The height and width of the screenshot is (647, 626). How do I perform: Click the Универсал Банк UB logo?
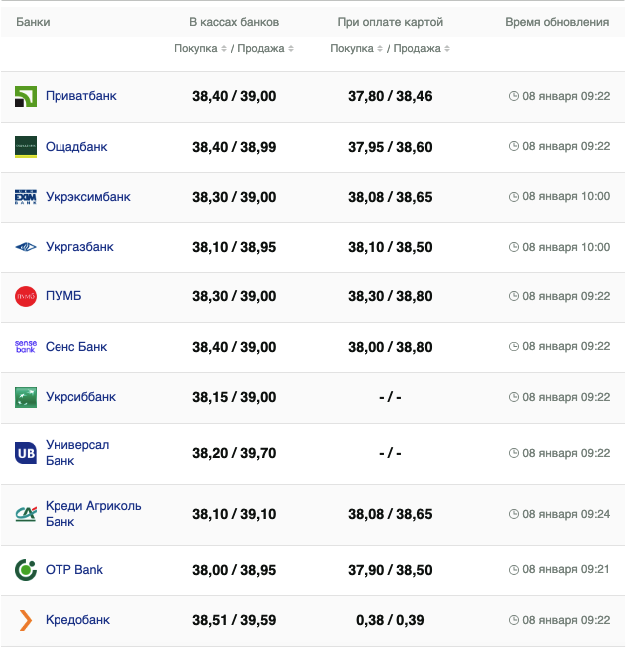tap(26, 453)
